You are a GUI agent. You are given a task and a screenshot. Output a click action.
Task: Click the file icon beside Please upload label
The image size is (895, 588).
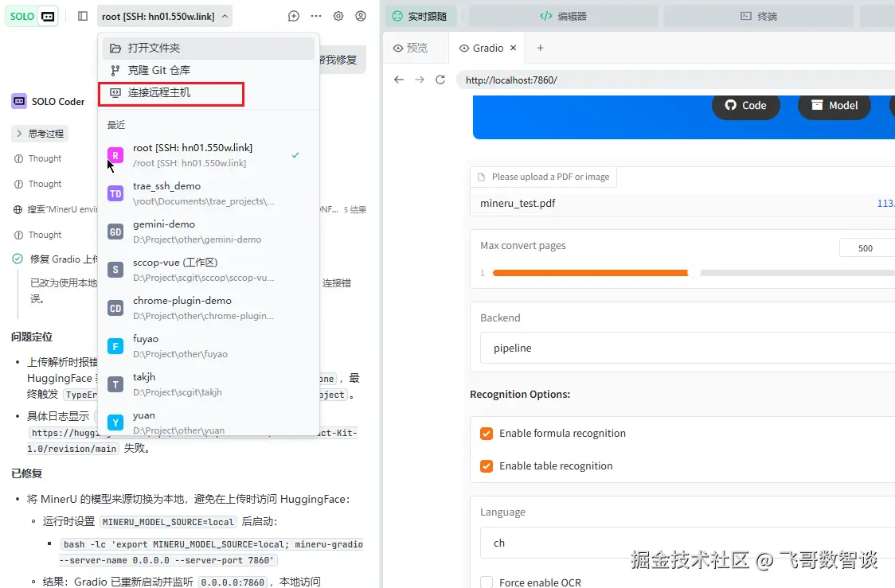(x=481, y=177)
